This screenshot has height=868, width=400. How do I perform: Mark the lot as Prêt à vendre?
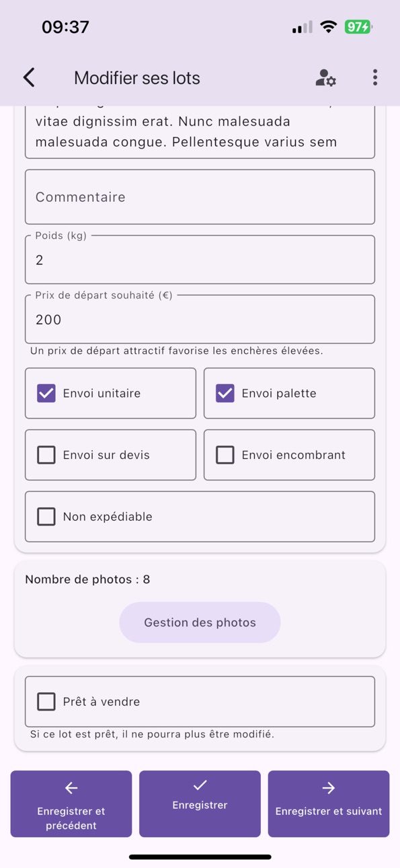(x=46, y=702)
